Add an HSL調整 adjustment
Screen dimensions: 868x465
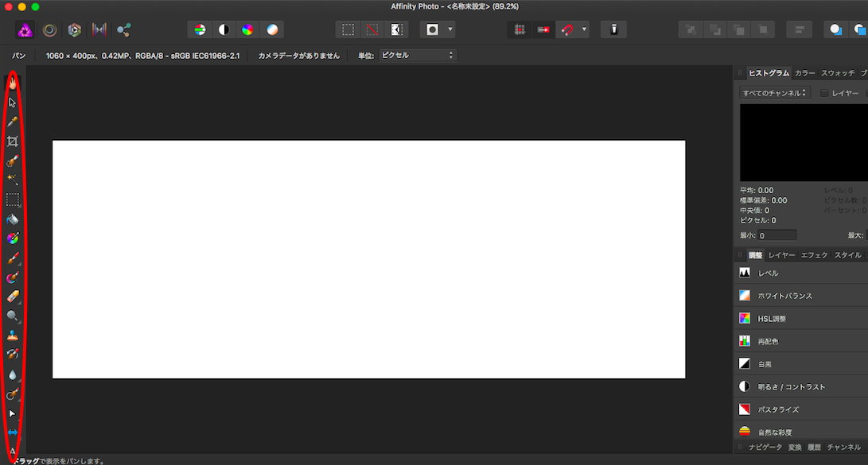pyautogui.click(x=772, y=319)
